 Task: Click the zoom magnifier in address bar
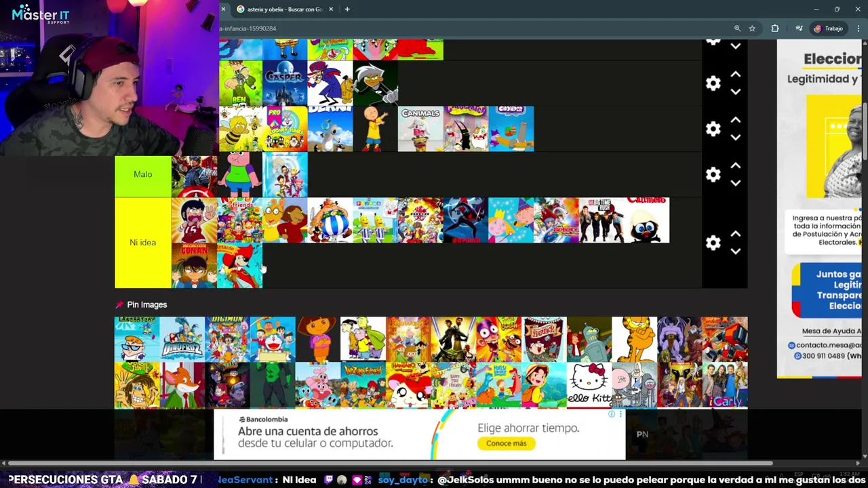coord(737,28)
